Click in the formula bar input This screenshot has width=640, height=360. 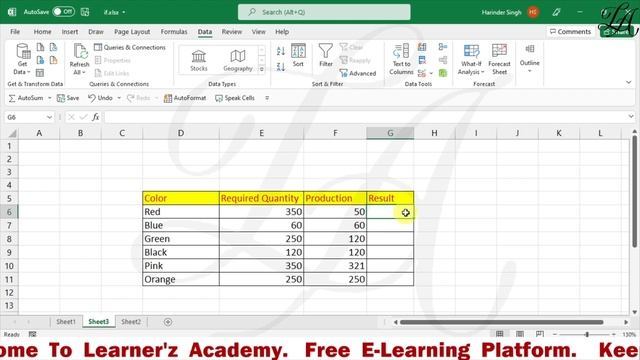point(365,117)
